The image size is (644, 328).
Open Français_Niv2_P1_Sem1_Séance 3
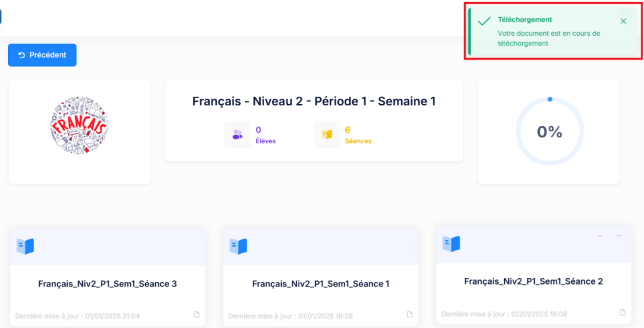[107, 284]
